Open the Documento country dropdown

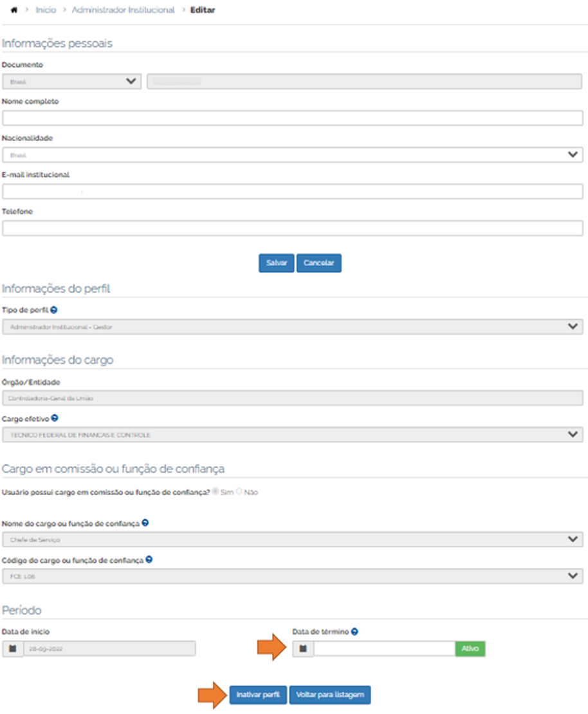click(71, 82)
